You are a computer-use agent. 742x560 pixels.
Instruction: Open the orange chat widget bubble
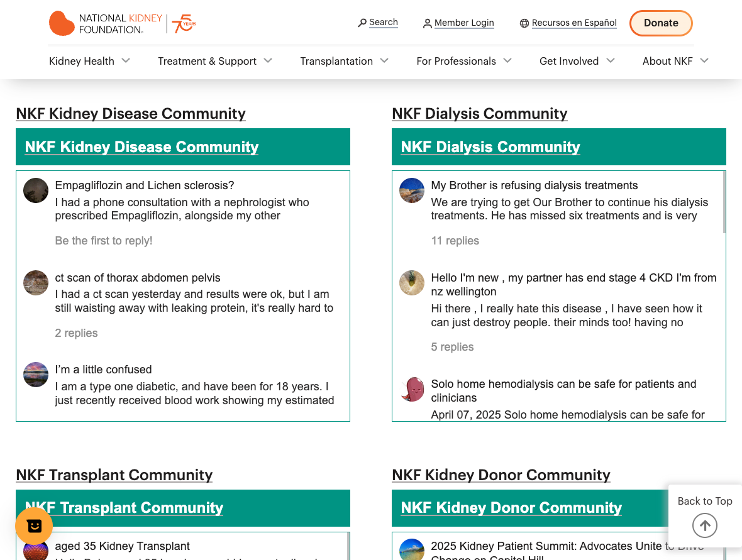coord(34,525)
